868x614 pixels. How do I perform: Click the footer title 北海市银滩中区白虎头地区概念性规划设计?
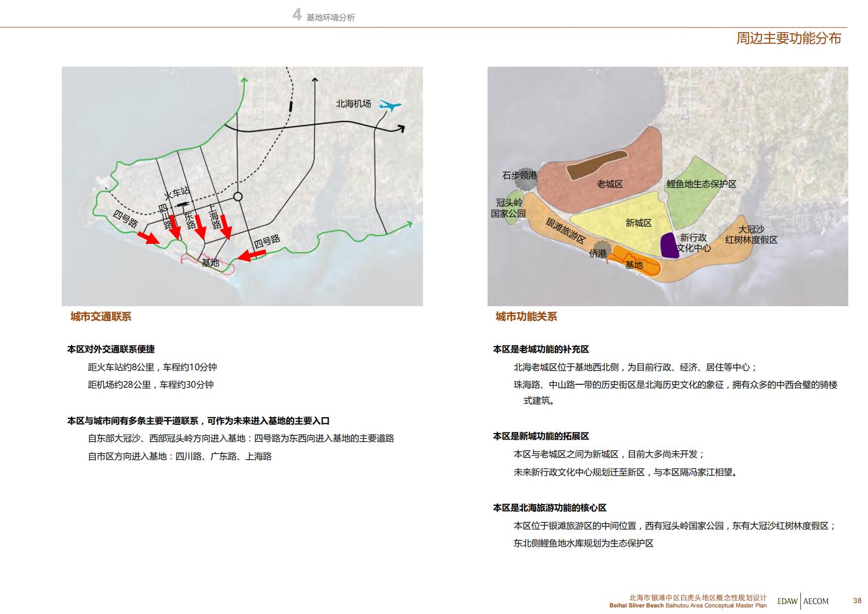(x=698, y=598)
